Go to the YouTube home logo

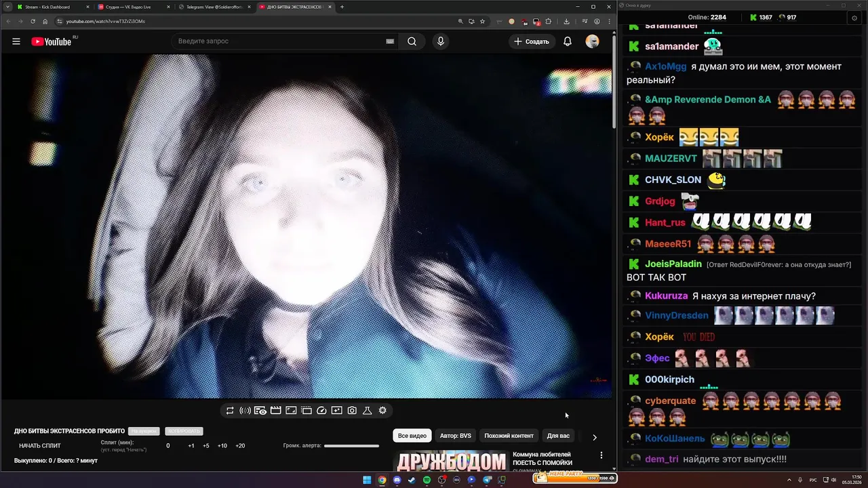point(52,41)
